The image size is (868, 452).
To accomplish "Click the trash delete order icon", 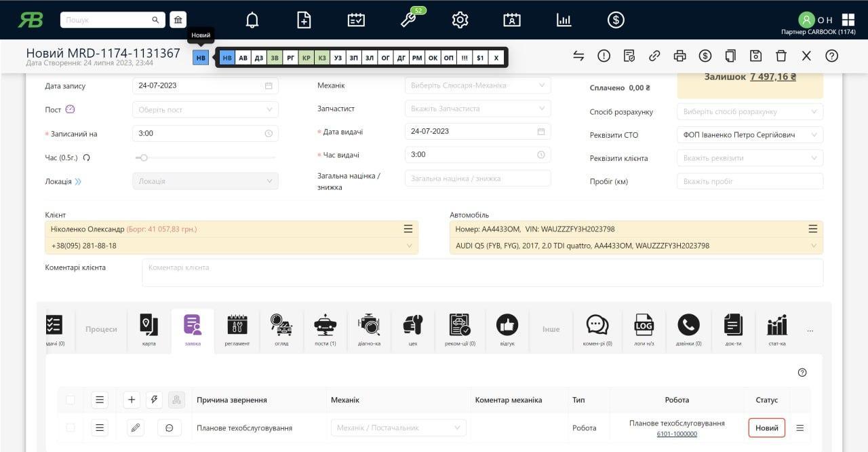I will point(781,56).
